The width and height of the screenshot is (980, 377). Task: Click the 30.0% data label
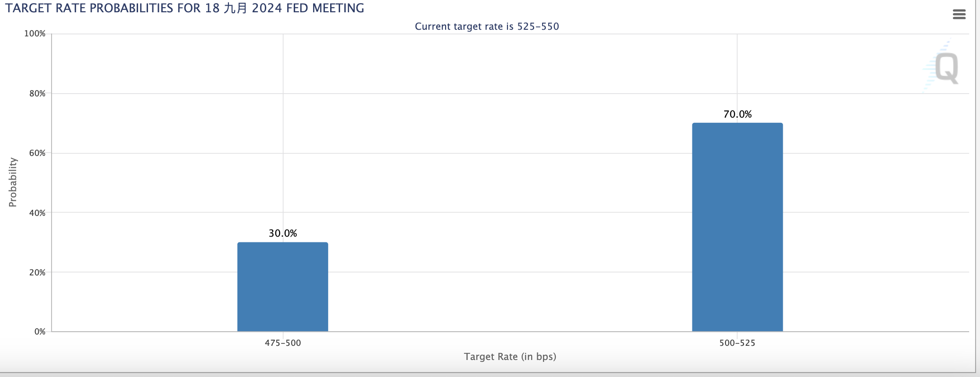[x=283, y=233]
